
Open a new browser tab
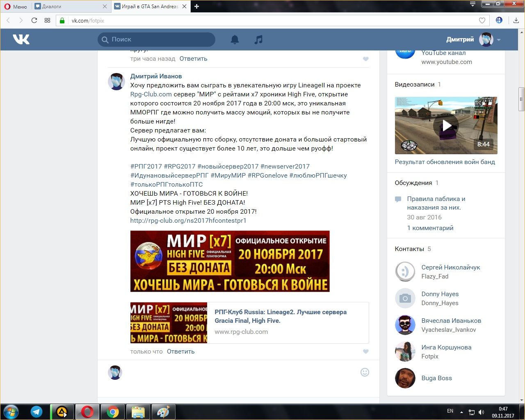click(196, 7)
